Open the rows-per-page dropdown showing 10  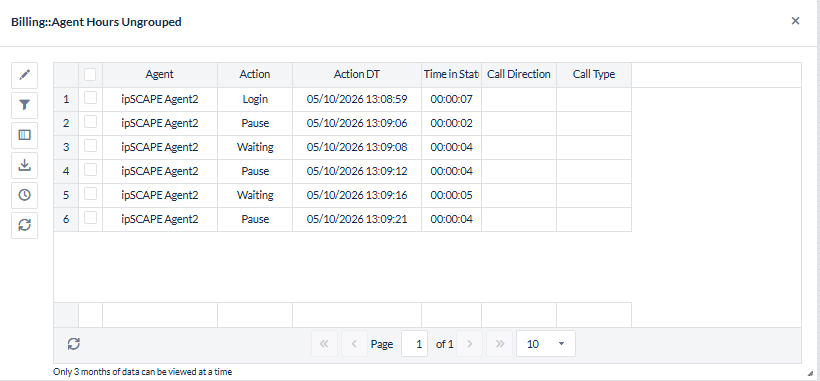(x=546, y=344)
